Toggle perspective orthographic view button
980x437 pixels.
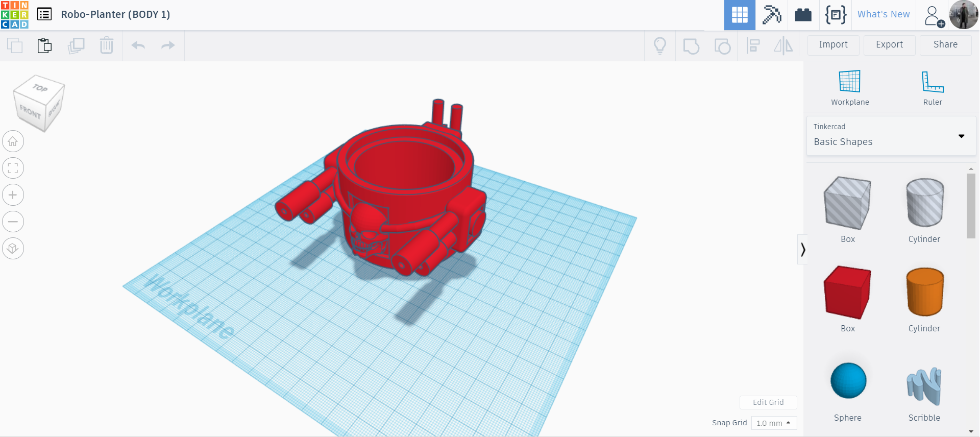pyautogui.click(x=13, y=249)
